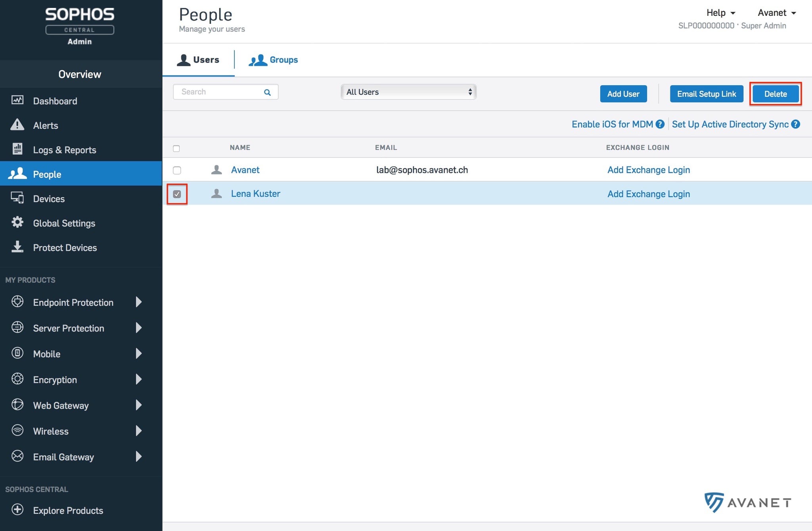The image size is (812, 531).
Task: Open the Avanet user name link
Action: 245,170
